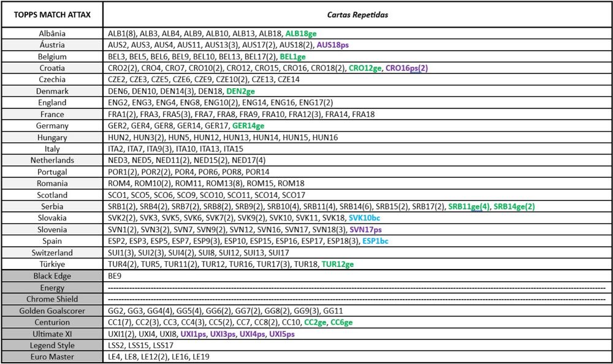The height and width of the screenshot is (364, 613).
Task: Click the Belgium row label
Action: click(x=52, y=57)
